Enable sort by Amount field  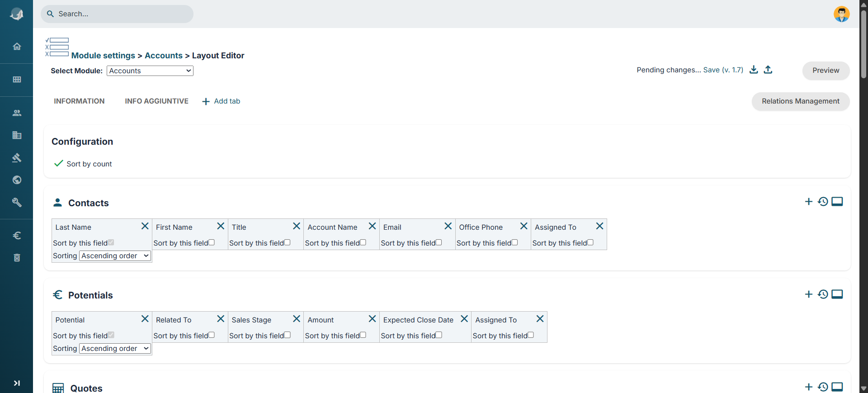tap(363, 335)
